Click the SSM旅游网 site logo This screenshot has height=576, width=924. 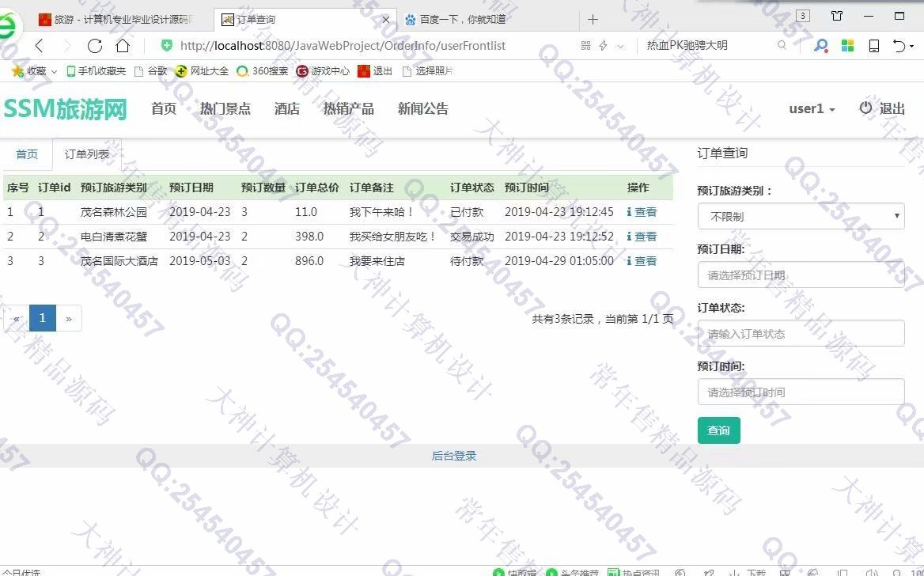[x=66, y=109]
